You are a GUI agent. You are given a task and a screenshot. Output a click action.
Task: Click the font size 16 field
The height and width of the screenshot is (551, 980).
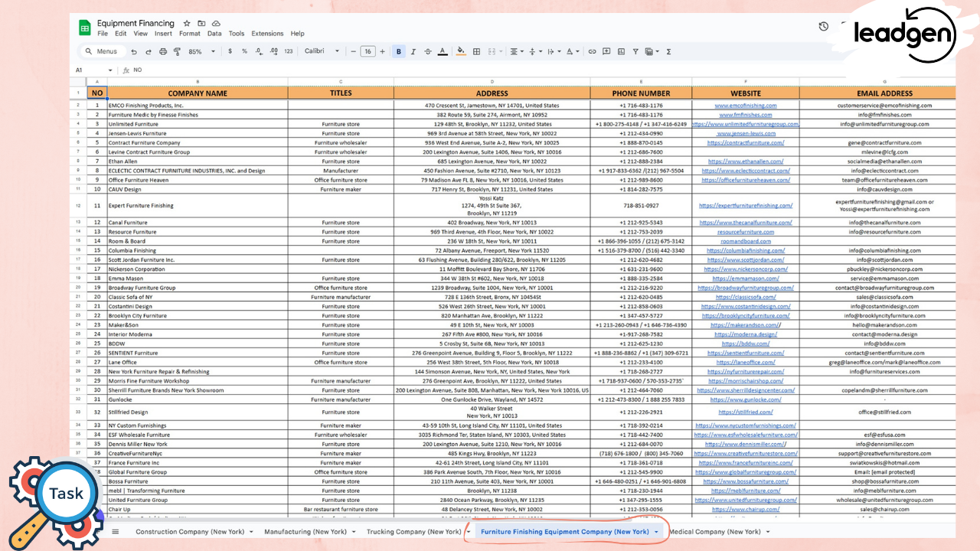coord(367,52)
